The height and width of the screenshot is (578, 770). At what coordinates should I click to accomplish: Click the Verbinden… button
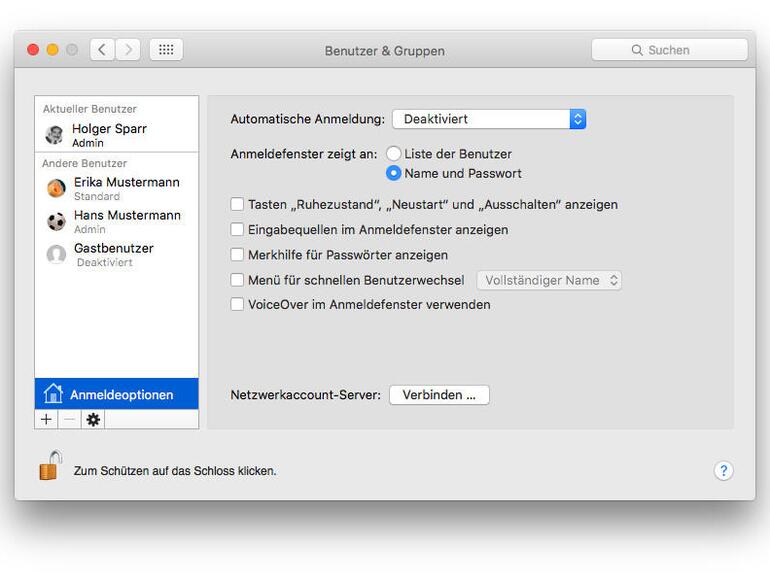click(x=439, y=395)
